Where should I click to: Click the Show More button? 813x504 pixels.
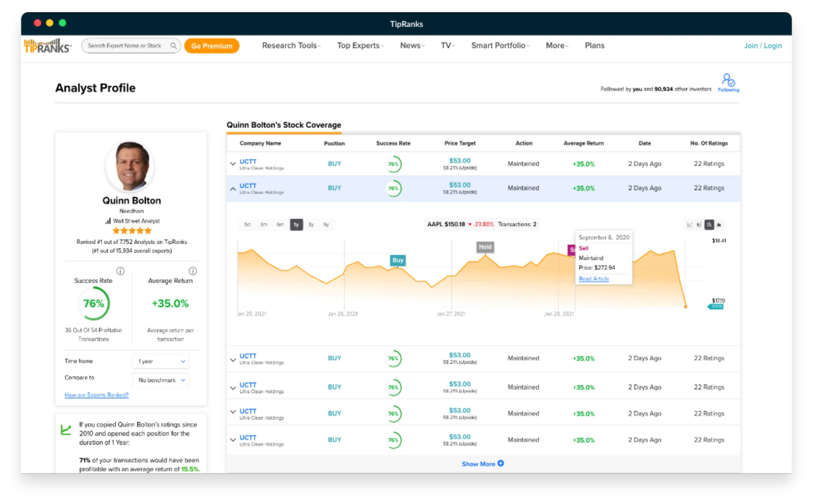(x=482, y=464)
